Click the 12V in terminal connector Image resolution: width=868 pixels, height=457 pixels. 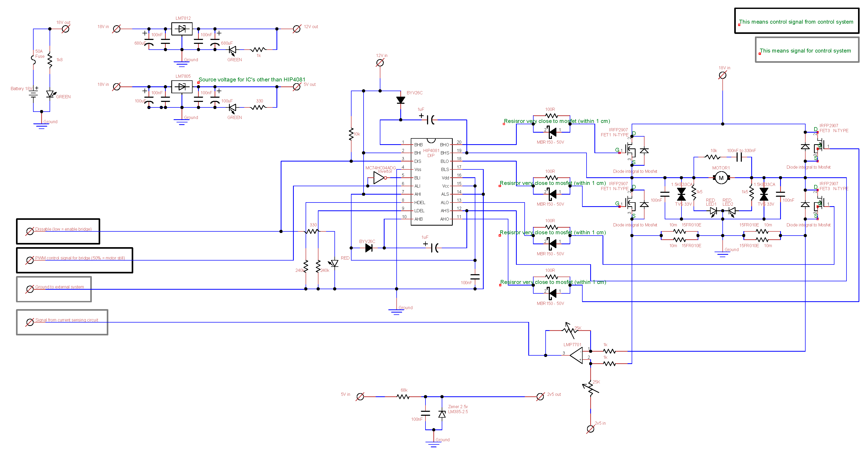point(380,63)
